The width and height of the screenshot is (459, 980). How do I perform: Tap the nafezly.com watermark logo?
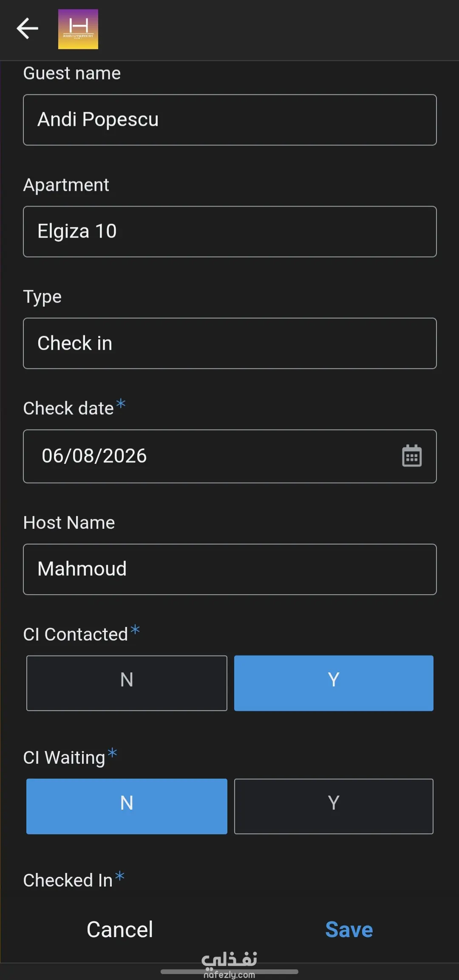229,965
